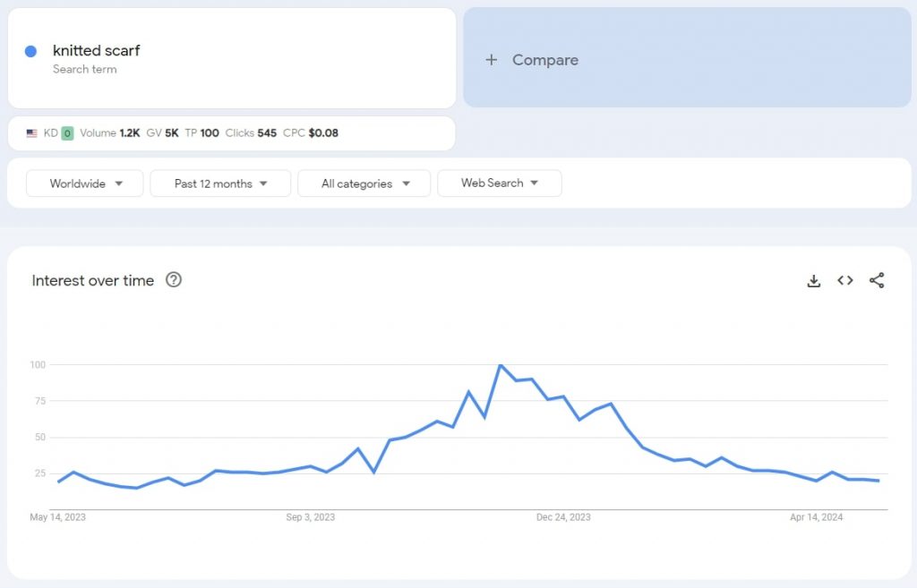Click the CPC $0.08 value
The height and width of the screenshot is (588, 917).
pyautogui.click(x=323, y=133)
